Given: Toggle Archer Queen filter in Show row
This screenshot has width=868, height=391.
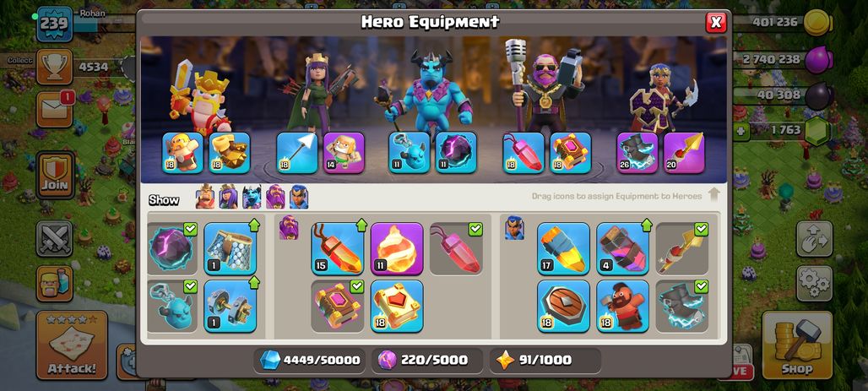Looking at the screenshot, I should (x=228, y=197).
